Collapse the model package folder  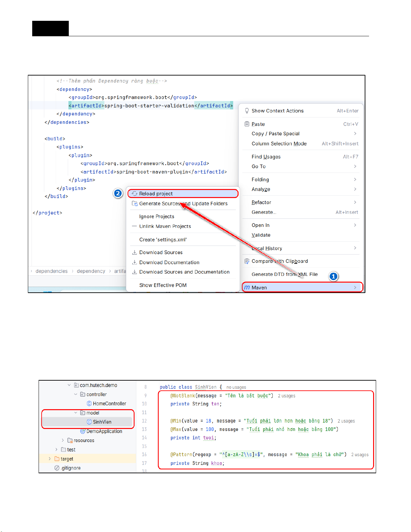coord(76,413)
